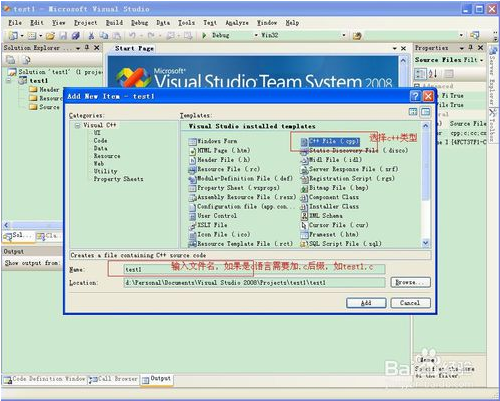Switch to the Call Browser tab

pyautogui.click(x=113, y=379)
